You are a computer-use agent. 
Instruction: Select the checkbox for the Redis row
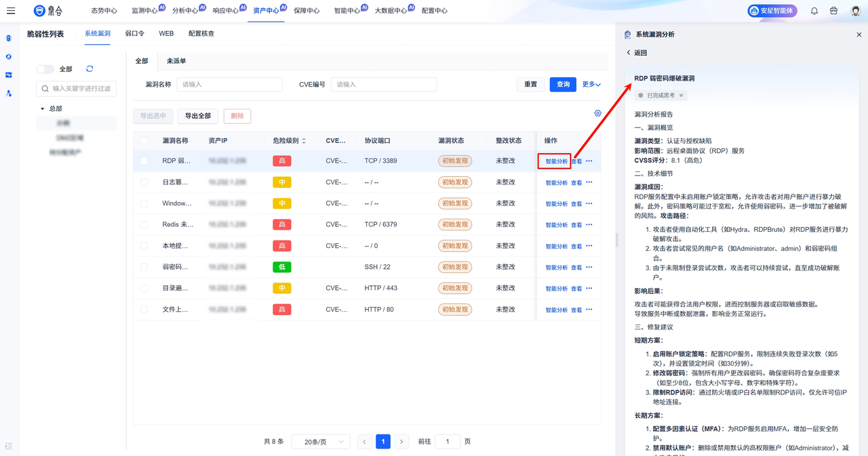pos(144,224)
